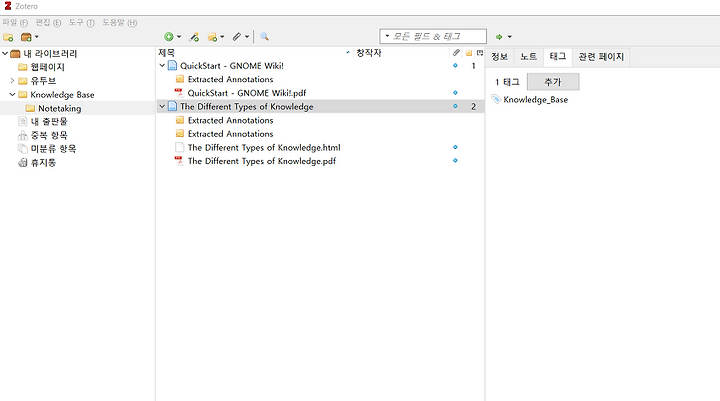Open the search mode dropdown arrow
The image size is (720, 401).
[387, 36]
